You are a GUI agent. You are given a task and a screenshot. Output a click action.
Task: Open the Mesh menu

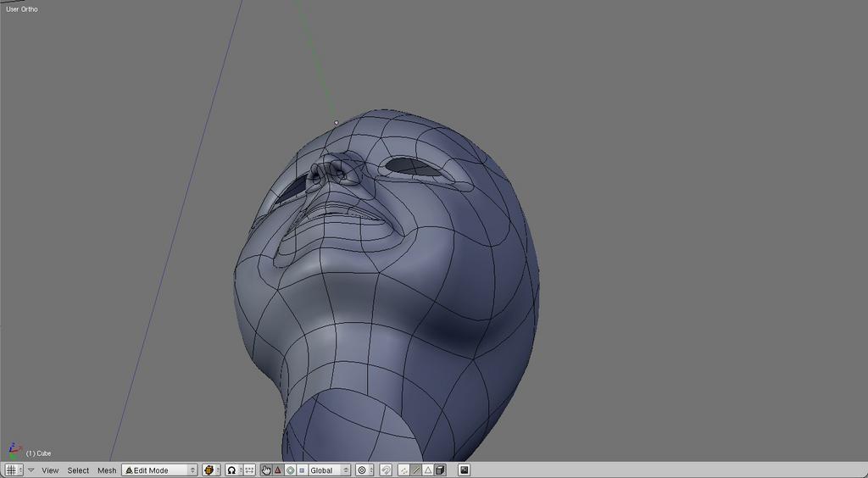tap(107, 470)
